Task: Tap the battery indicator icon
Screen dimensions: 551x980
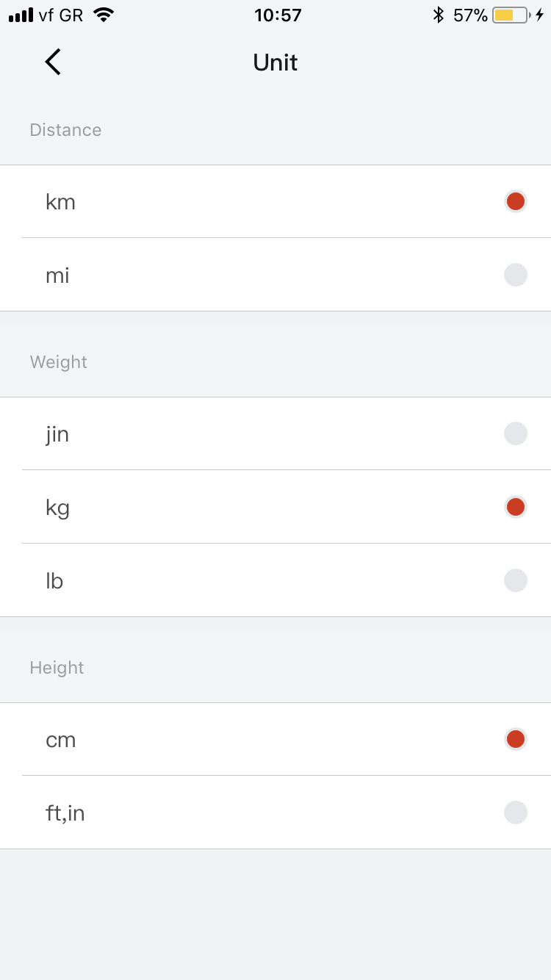Action: pos(511,15)
